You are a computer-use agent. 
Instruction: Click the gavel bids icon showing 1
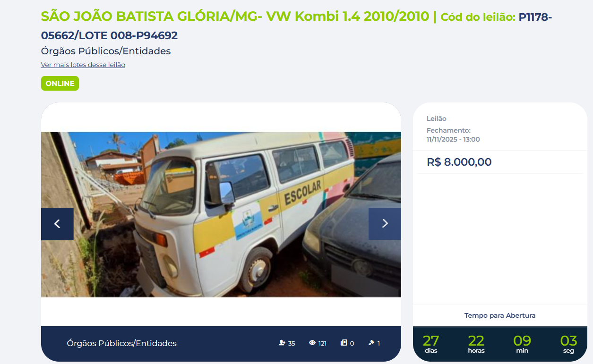(x=371, y=343)
